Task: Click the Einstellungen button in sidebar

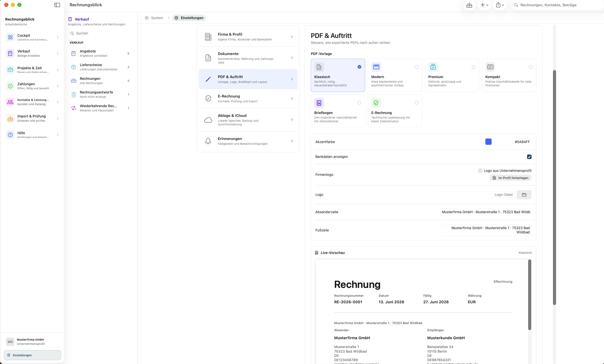Action: pyautogui.click(x=32, y=355)
